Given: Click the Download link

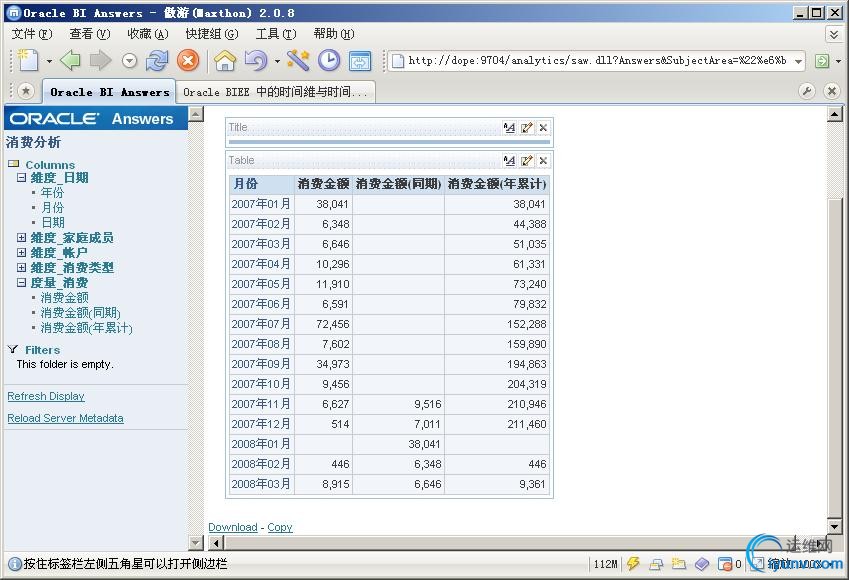Looking at the screenshot, I should pos(233,527).
